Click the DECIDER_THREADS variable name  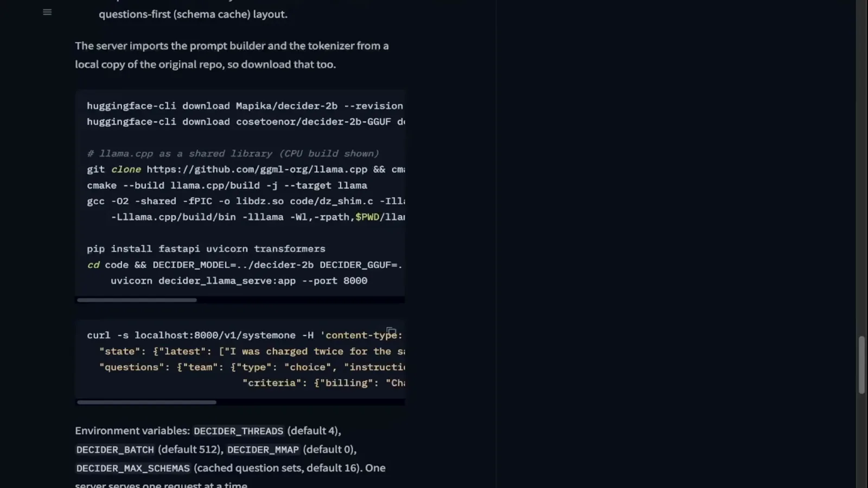tap(238, 431)
